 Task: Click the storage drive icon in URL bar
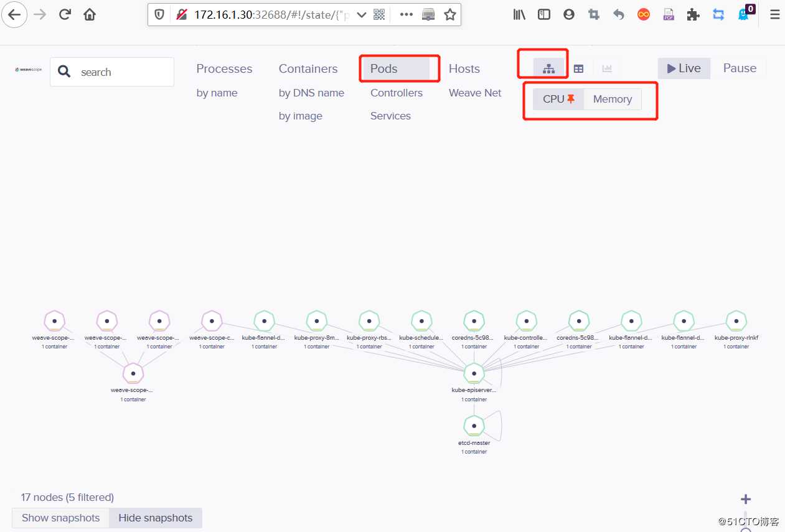(428, 15)
